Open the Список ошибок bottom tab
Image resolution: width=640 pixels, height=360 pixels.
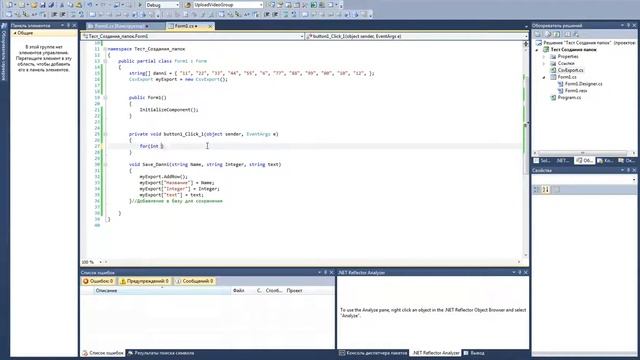[103, 353]
